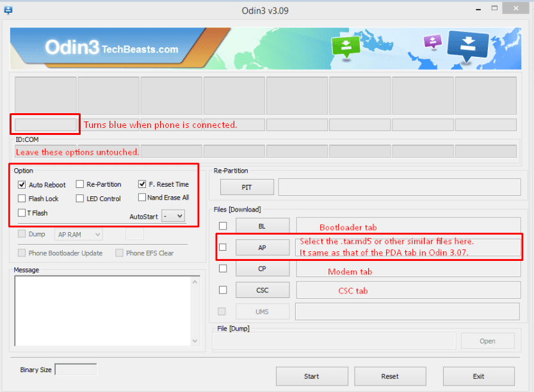Check the Nand Erase All option
This screenshot has height=392, width=534.
pos(142,198)
